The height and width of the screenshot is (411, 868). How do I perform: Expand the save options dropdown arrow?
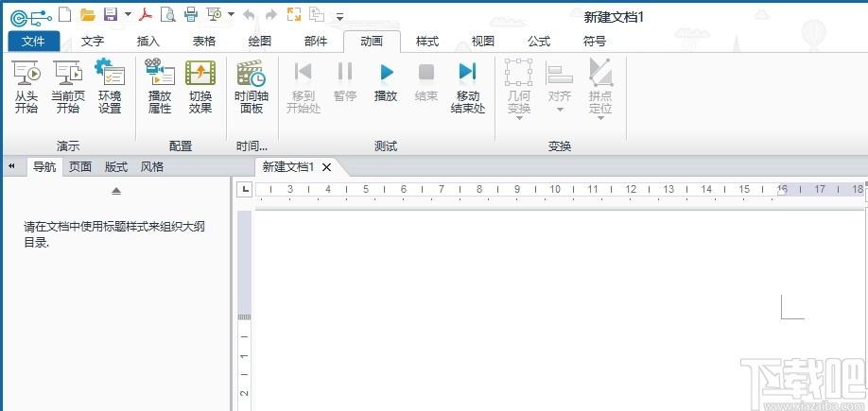(x=128, y=15)
